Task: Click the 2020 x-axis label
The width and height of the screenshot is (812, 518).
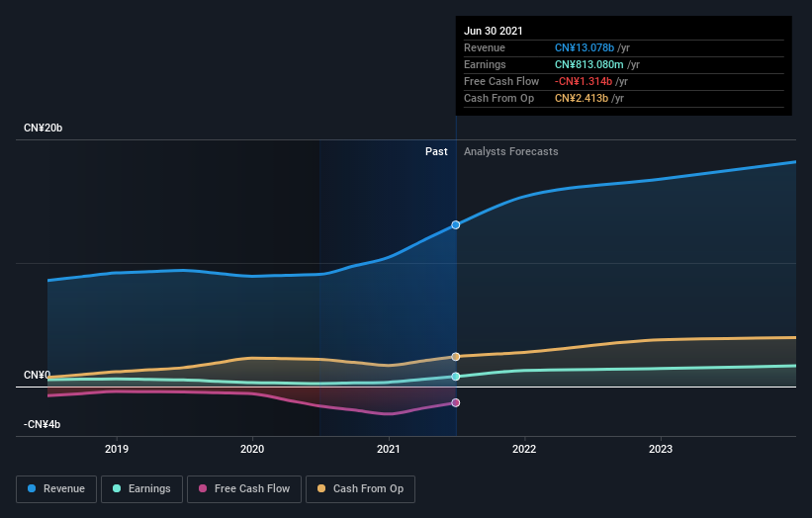Action: tap(252, 449)
